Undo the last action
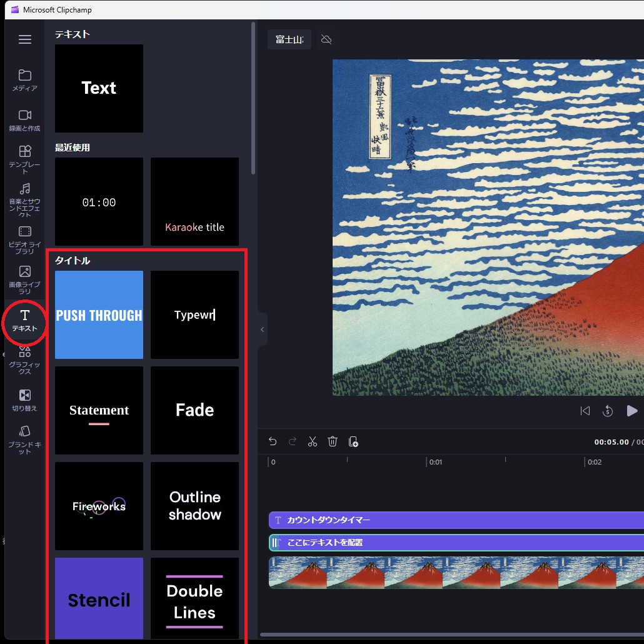Viewport: 644px width, 644px height. coord(273,441)
